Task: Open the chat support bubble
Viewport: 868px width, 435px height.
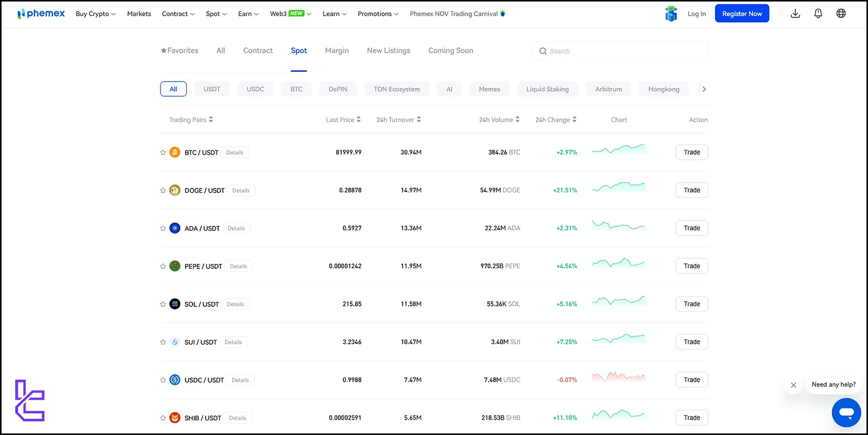Action: coord(846,413)
